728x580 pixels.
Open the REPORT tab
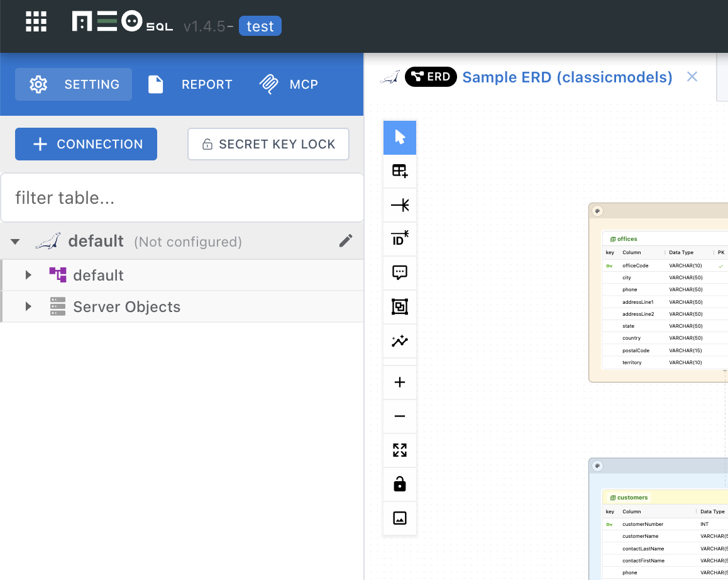[190, 84]
